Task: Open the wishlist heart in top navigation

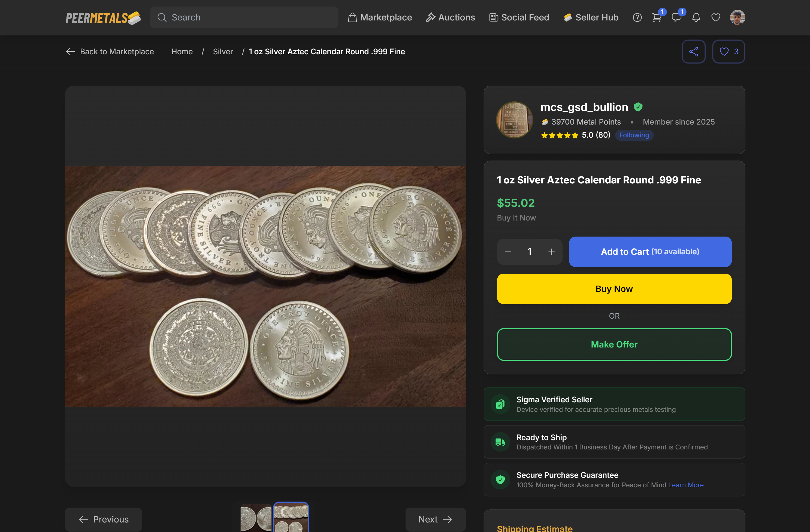Action: 716,17
